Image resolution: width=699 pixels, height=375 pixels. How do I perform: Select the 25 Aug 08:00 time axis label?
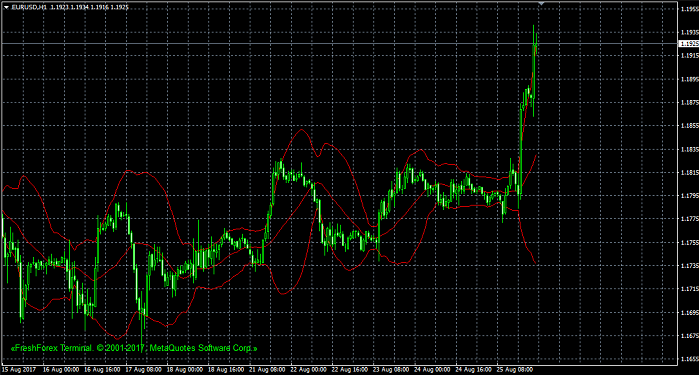tap(515, 370)
